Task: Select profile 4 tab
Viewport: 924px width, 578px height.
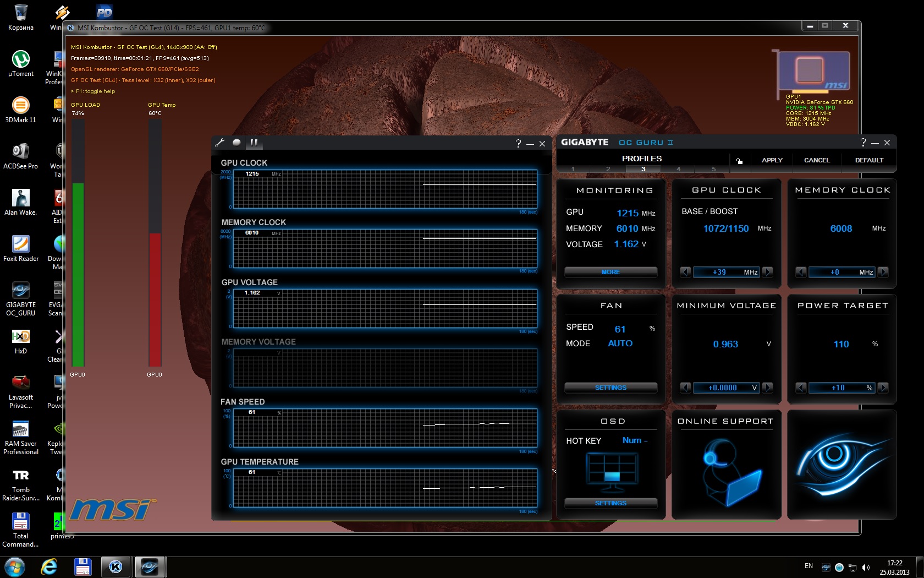Action: point(678,169)
